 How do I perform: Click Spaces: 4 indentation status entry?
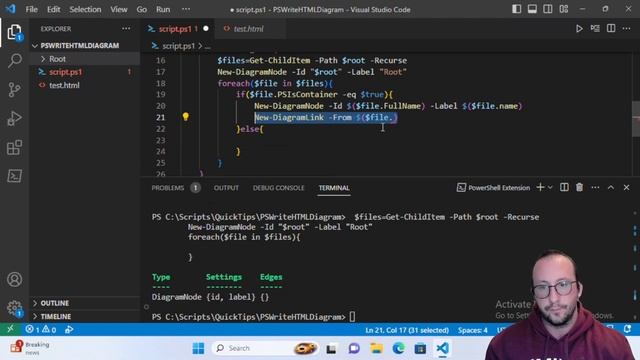[472, 330]
